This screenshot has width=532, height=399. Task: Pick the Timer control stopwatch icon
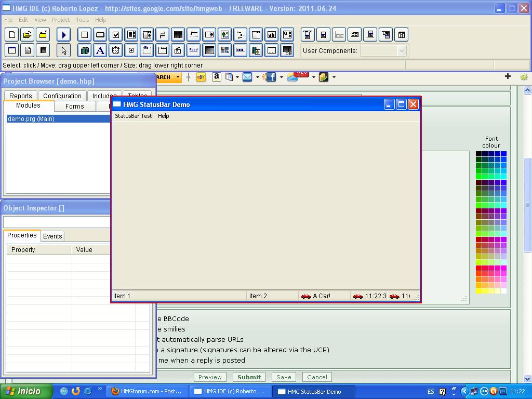point(116,50)
